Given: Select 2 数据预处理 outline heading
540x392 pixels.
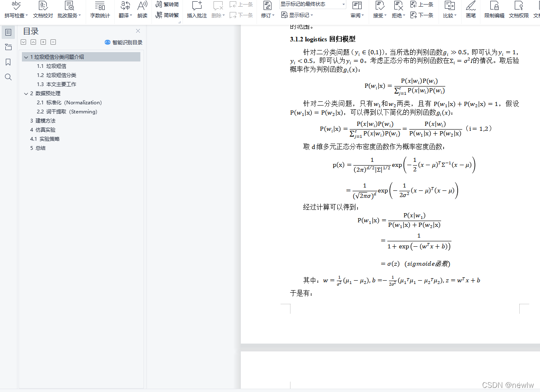Looking at the screenshot, I should point(45,94).
